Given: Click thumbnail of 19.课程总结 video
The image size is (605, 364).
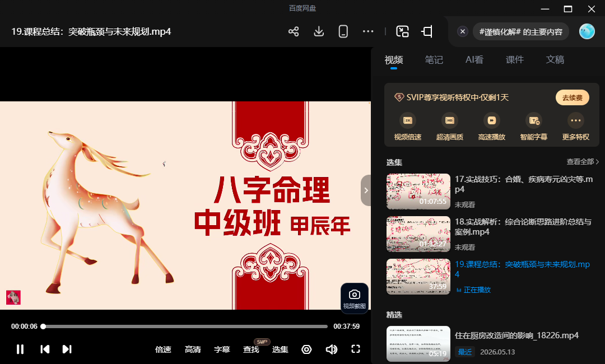Looking at the screenshot, I should pos(418,277).
